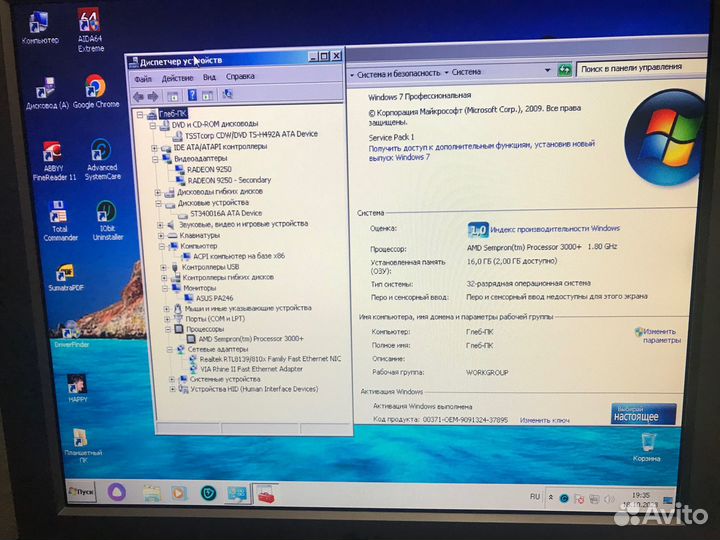The width and height of the screenshot is (720, 540).
Task: Open the Корзина recycle bin
Action: click(x=647, y=447)
